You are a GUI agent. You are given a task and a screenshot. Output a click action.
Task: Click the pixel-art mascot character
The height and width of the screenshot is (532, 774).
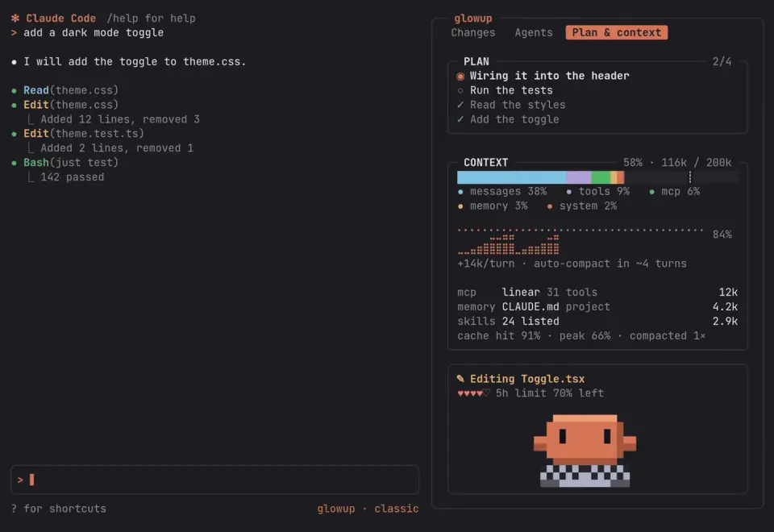coord(585,451)
